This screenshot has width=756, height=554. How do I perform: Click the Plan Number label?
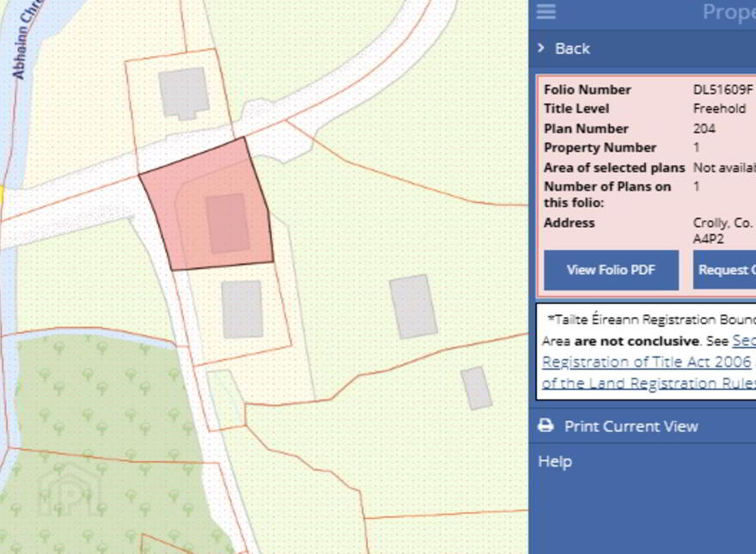(586, 129)
